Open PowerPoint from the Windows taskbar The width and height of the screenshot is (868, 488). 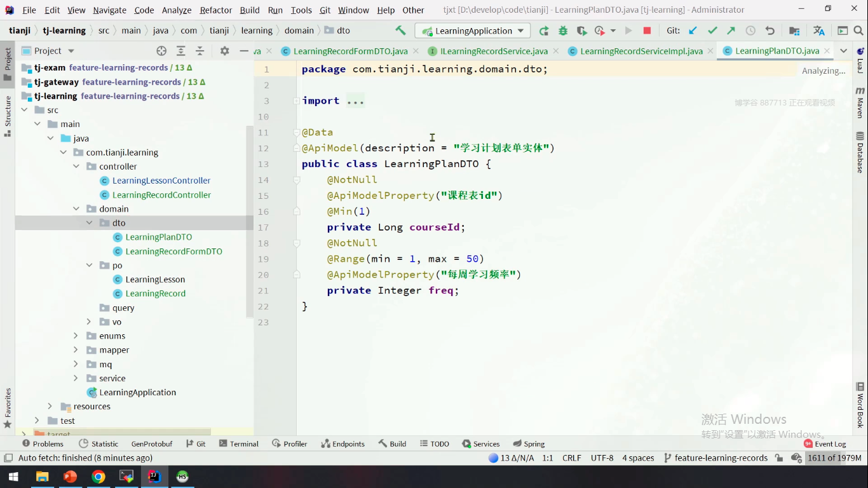point(70,476)
